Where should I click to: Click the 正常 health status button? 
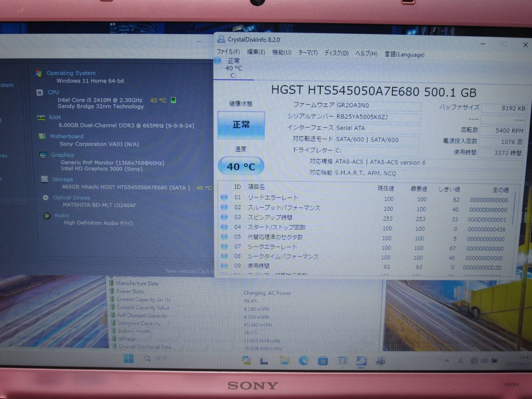[x=241, y=125]
